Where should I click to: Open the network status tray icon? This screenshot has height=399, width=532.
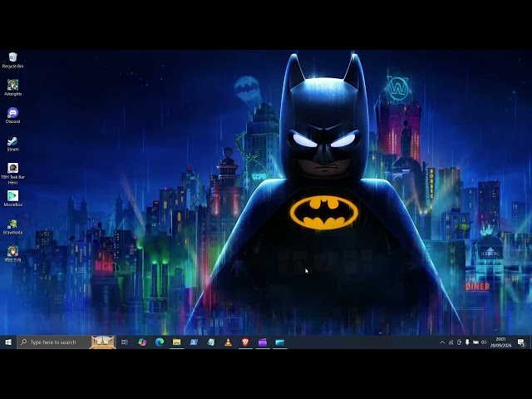451,342
